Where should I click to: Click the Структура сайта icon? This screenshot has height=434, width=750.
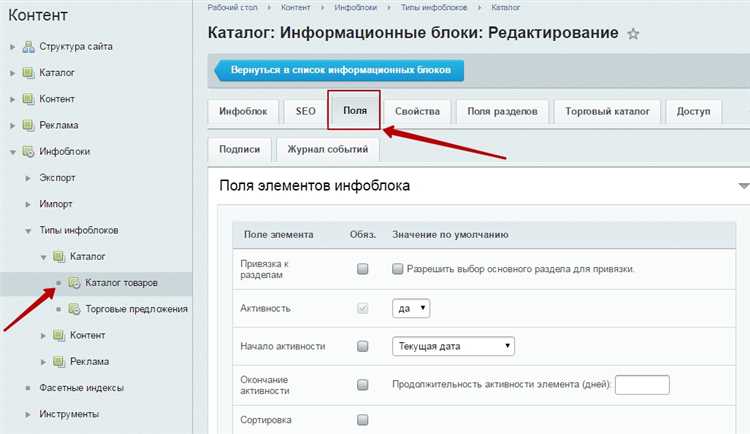29,46
